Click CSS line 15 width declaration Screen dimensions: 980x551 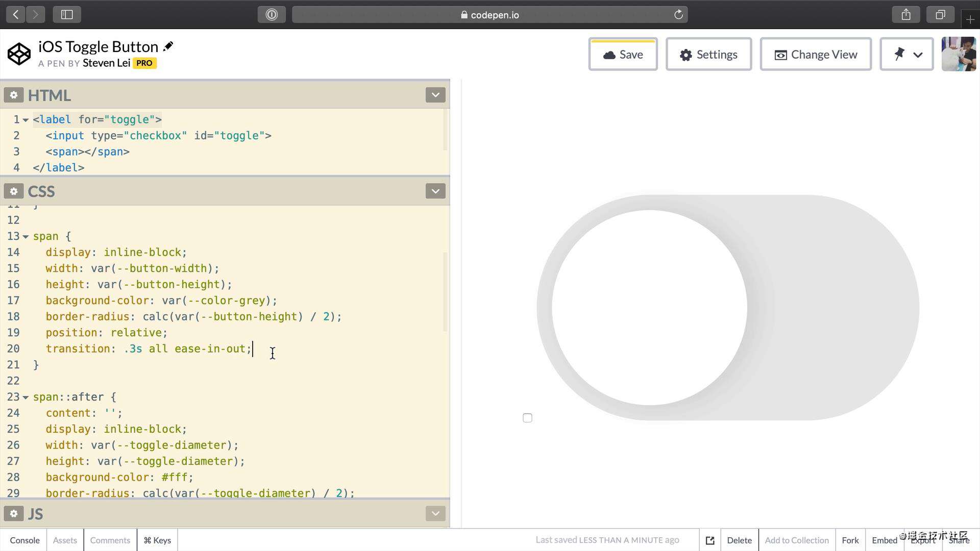click(x=132, y=268)
